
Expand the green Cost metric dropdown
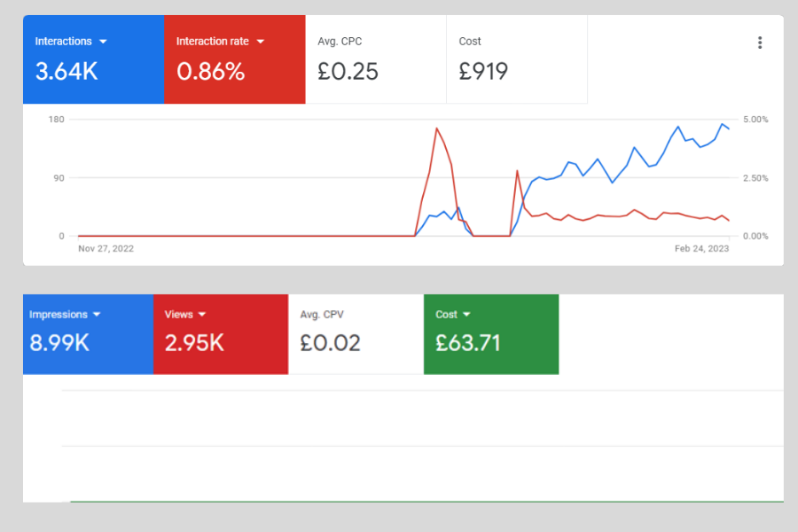point(465,314)
